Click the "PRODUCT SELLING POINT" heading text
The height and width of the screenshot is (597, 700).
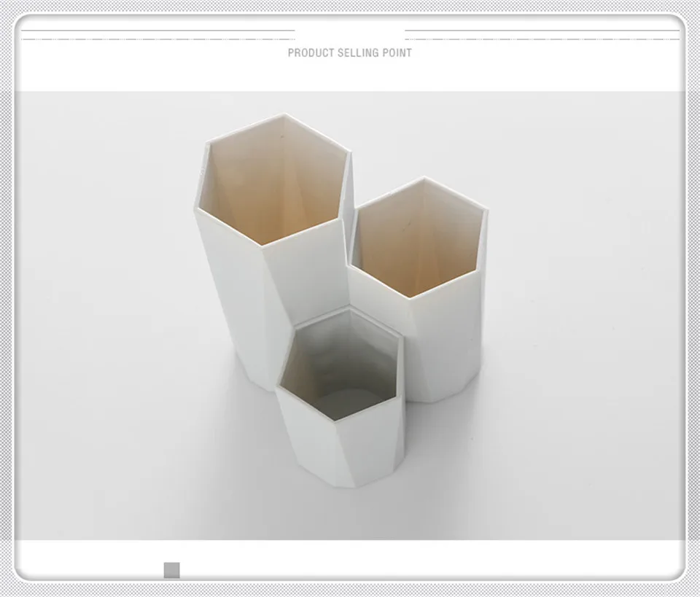tap(349, 52)
